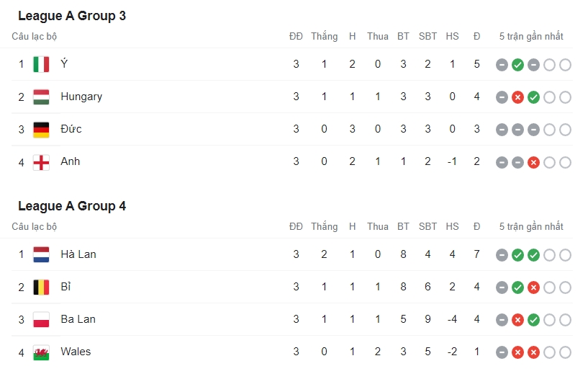
Task: Click the League A Group 4 heading
Action: pos(72,206)
